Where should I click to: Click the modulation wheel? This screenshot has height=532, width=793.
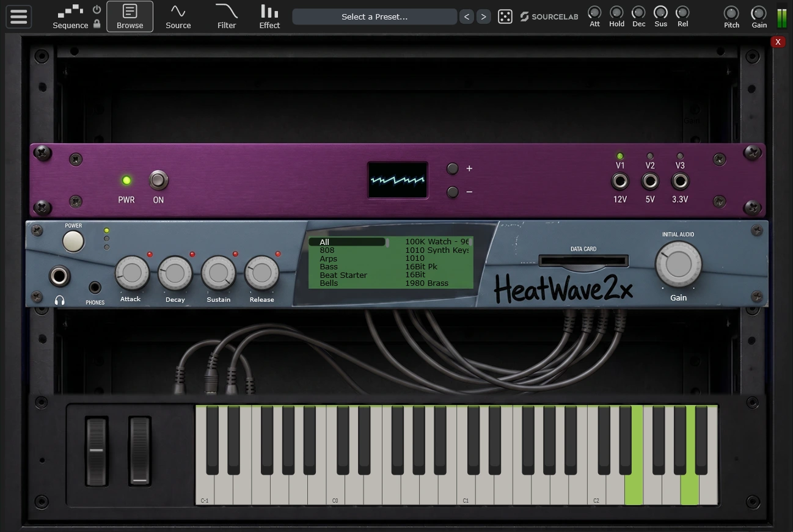pos(140,451)
